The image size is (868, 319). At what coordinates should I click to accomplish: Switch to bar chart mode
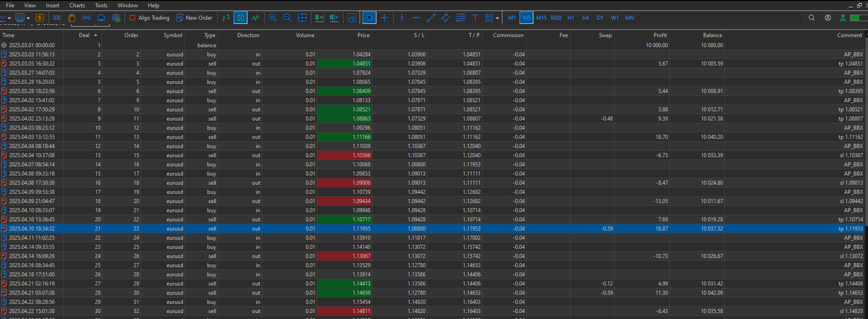[x=225, y=18]
